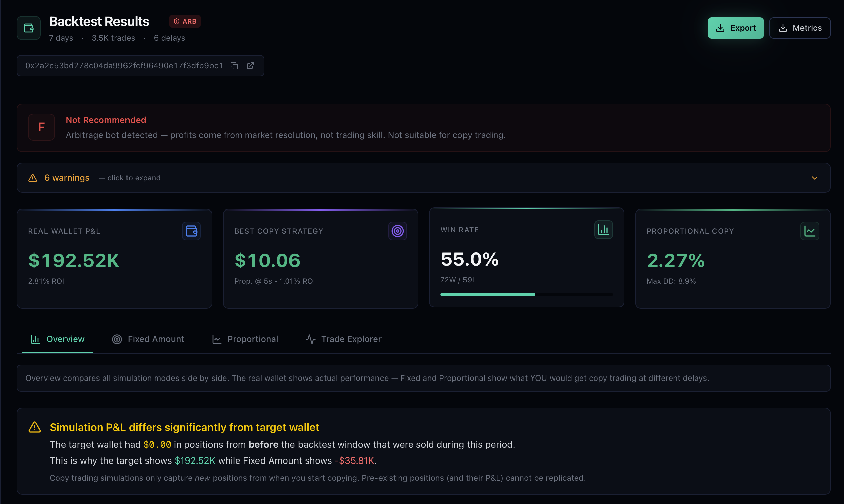This screenshot has height=504, width=844.
Task: Click the ARB shield badge
Action: point(185,21)
